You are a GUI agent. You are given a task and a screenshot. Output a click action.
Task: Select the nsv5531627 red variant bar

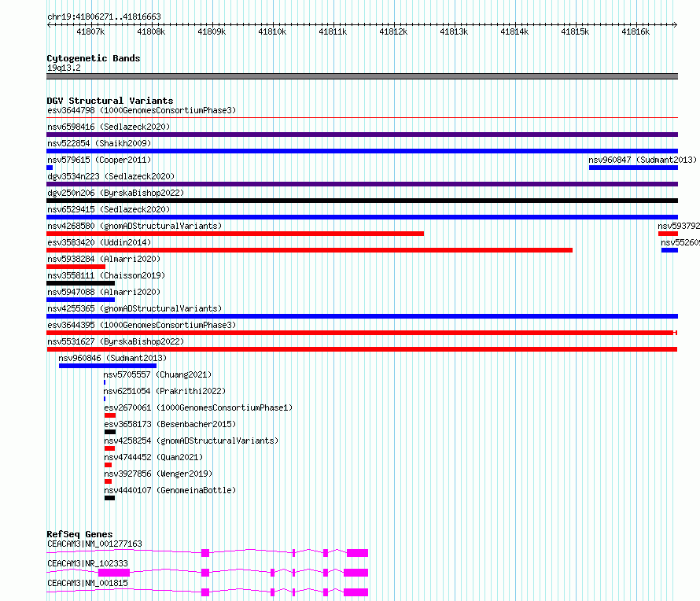click(362, 349)
